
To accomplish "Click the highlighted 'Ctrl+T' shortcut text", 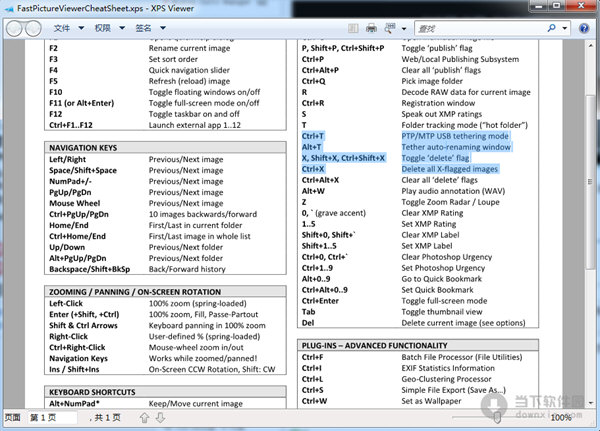I will click(x=313, y=136).
